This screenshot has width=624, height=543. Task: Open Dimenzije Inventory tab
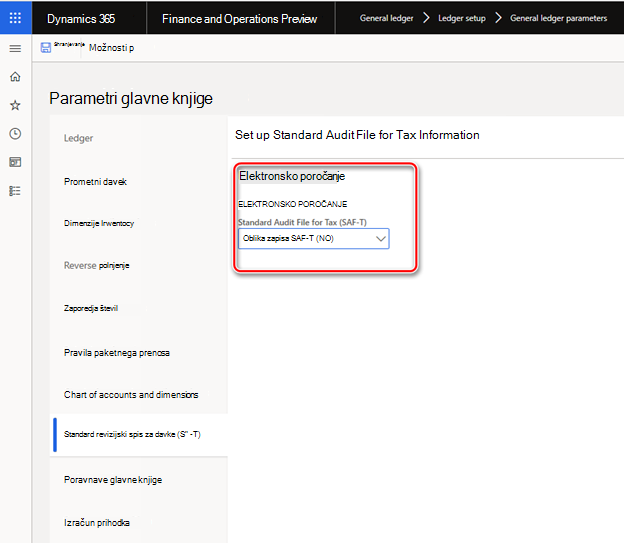click(99, 223)
